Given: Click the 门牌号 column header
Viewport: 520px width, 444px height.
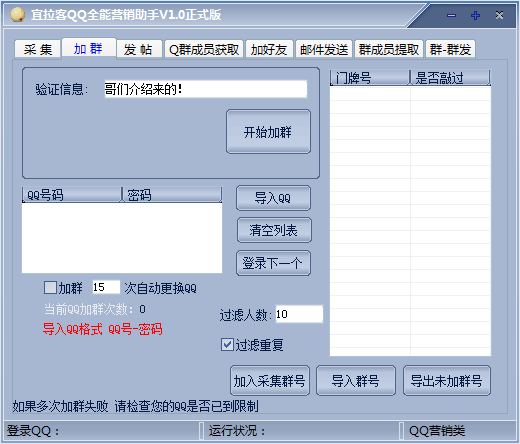Looking at the screenshot, I should point(370,78).
